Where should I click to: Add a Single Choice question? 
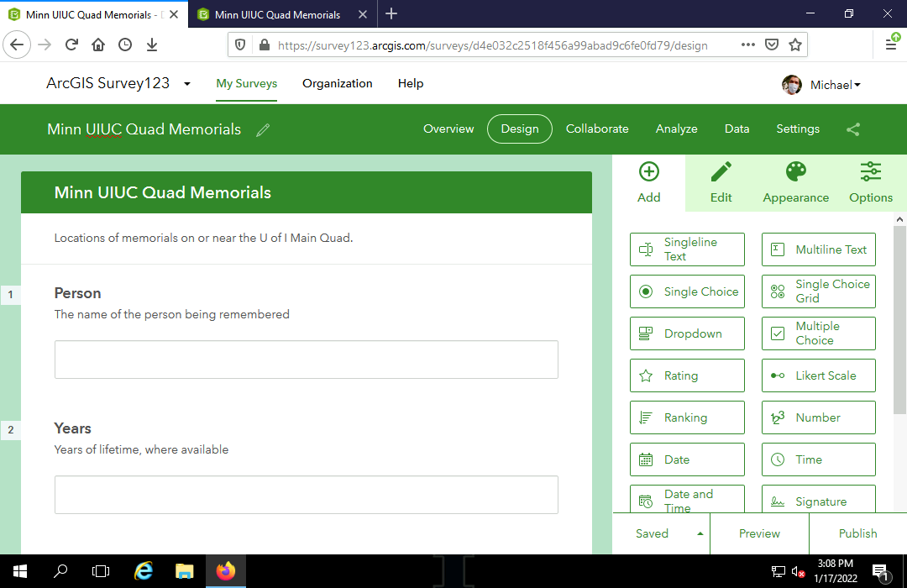pos(687,291)
